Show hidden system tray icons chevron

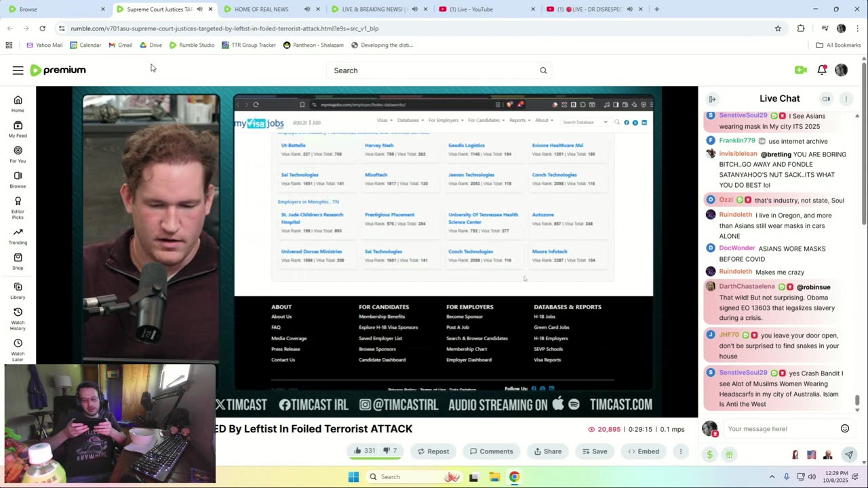coord(772,476)
